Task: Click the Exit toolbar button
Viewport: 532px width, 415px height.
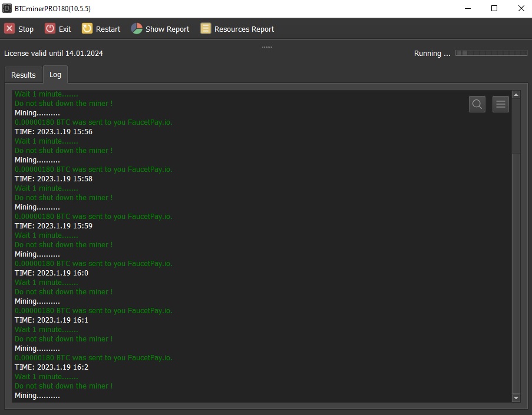Action: coord(58,28)
